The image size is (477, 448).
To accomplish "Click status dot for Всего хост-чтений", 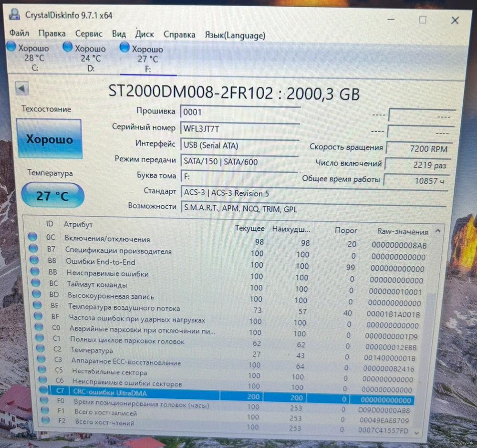I will tap(46, 420).
